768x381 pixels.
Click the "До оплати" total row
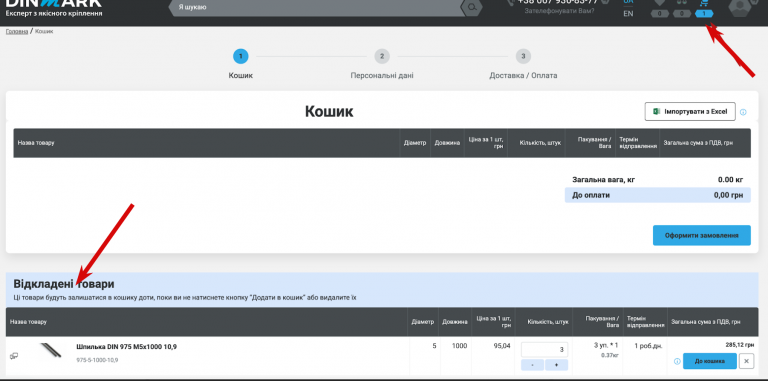point(657,195)
